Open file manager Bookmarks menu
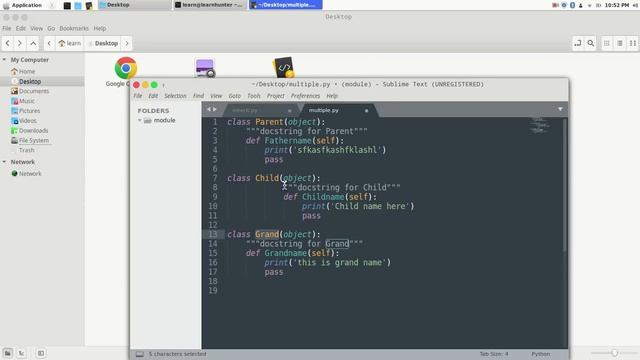Screen dimensions: 640x360 point(74,28)
